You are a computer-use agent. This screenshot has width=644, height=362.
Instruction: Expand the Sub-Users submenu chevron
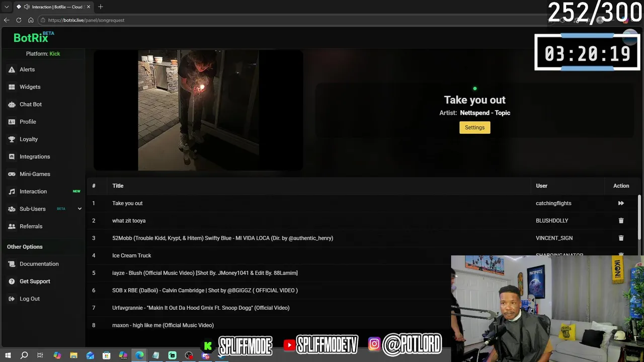pos(79,209)
